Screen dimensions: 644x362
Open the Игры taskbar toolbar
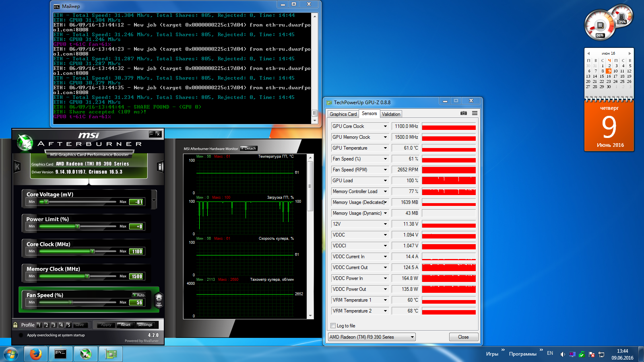pos(492,354)
